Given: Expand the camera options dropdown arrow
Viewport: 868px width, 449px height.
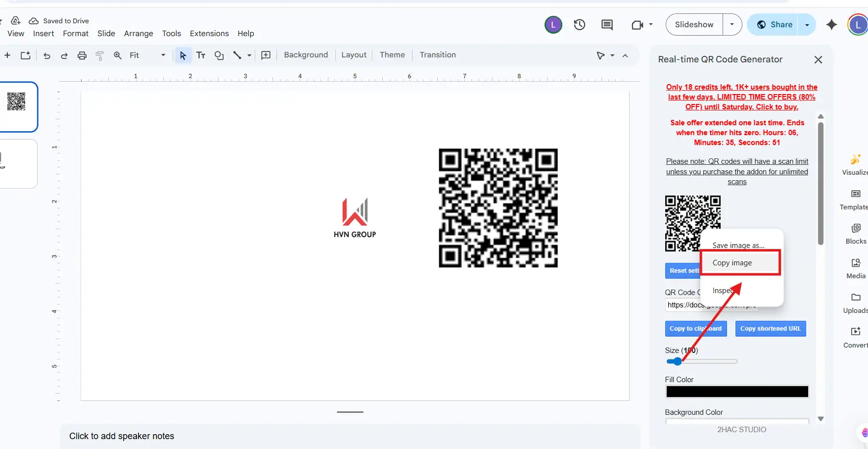Looking at the screenshot, I should point(651,24).
